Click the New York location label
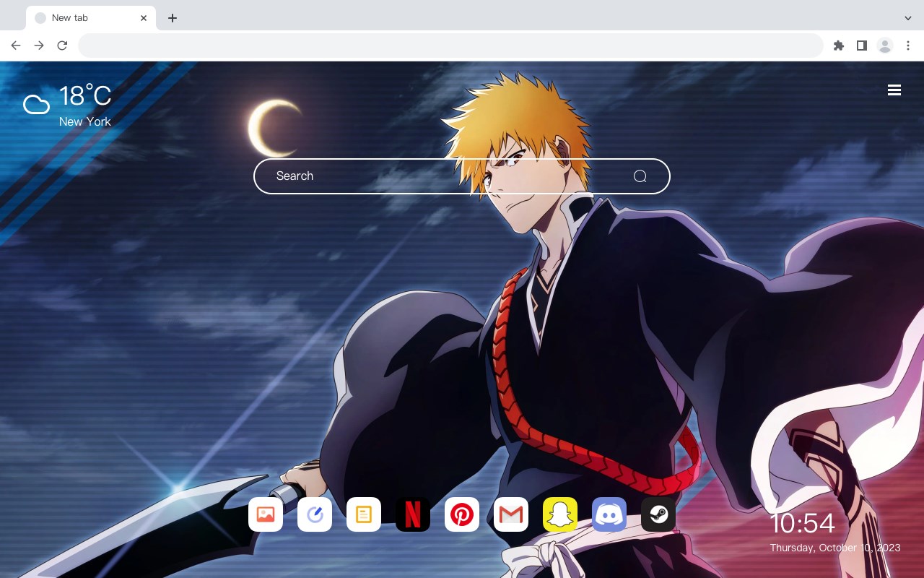The width and height of the screenshot is (924, 578). [85, 121]
